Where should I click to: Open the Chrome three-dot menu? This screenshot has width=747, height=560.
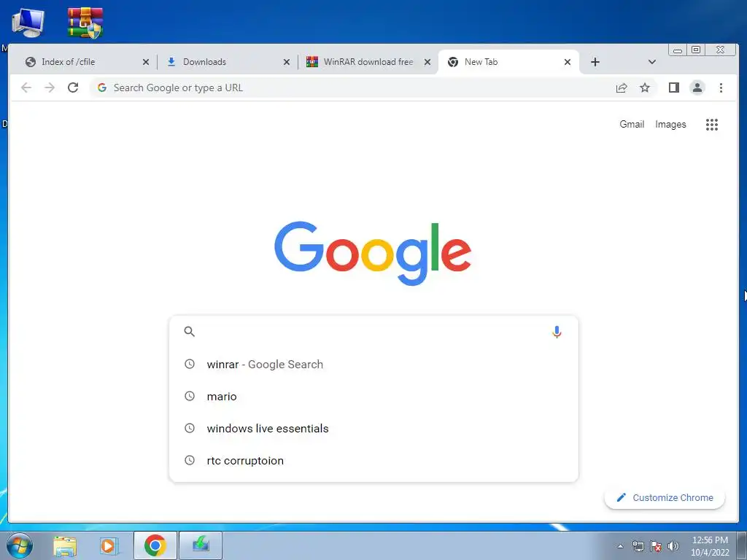coord(721,87)
